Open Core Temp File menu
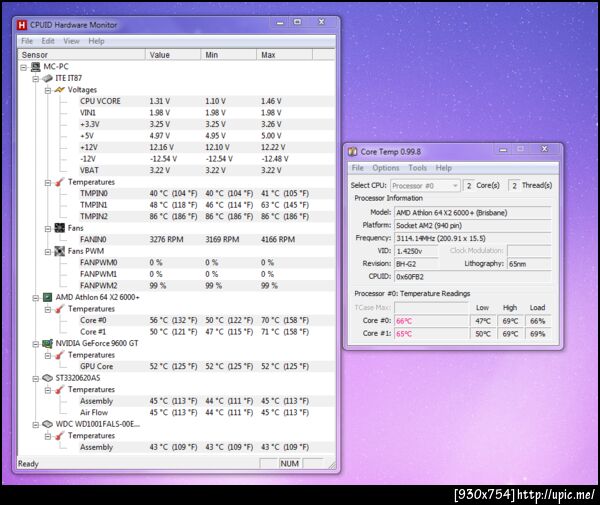The width and height of the screenshot is (600, 505). pyautogui.click(x=358, y=168)
